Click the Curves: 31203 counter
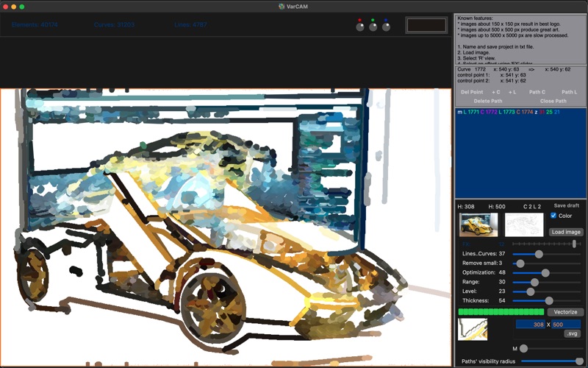Screen dimensions: 588x368 click(114, 25)
